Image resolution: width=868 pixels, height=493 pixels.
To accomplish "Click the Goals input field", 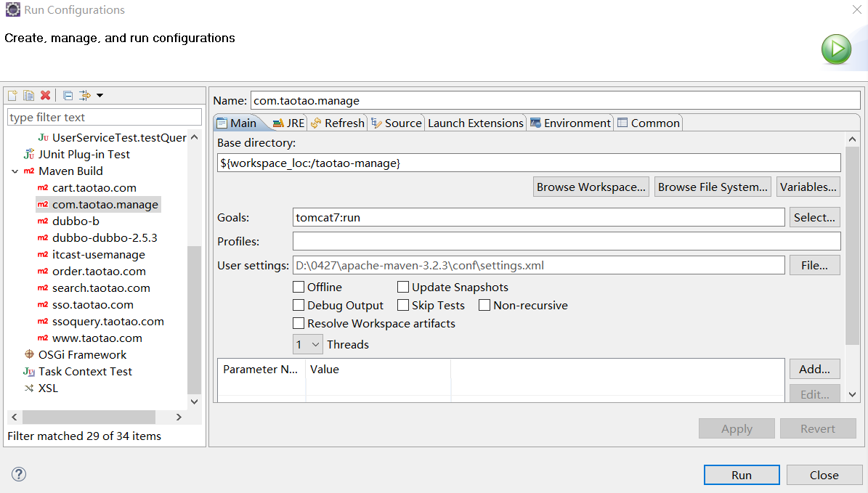I will [x=539, y=217].
